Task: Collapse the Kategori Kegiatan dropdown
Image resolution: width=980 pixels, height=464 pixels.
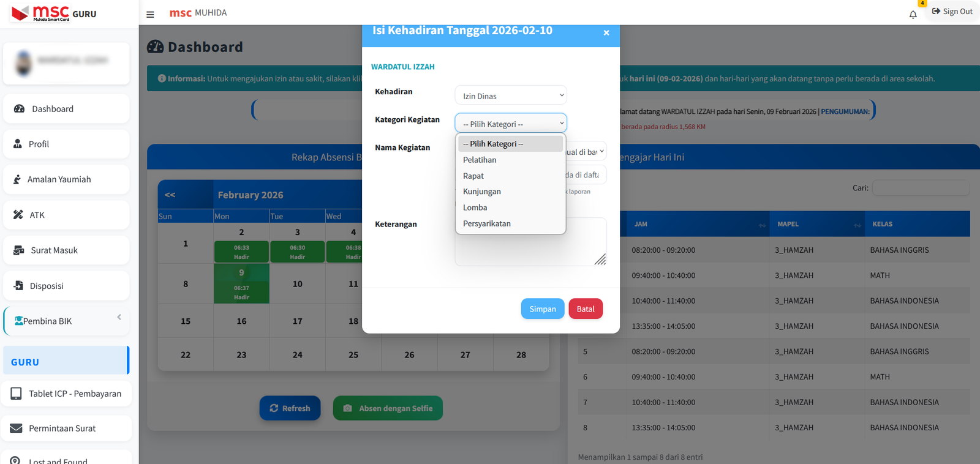Action: click(x=510, y=124)
